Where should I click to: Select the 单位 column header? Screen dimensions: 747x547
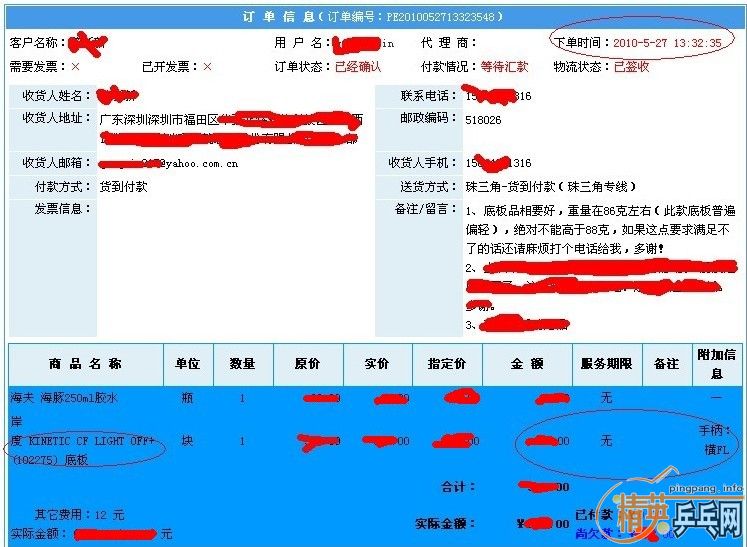(188, 364)
